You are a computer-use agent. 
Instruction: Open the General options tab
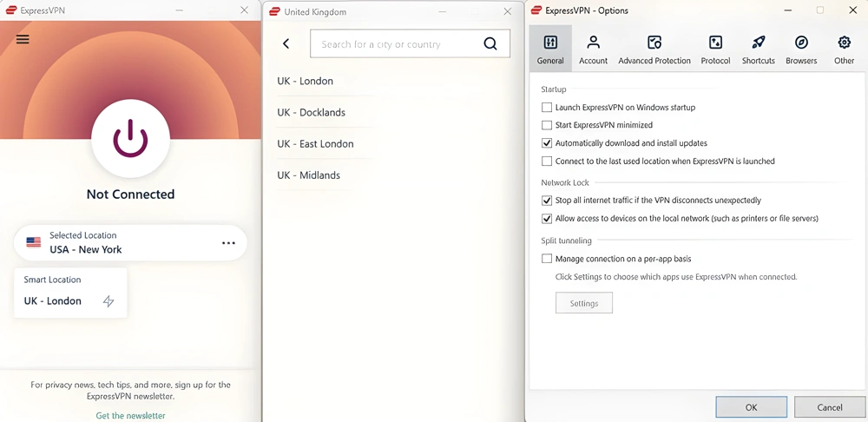[550, 49]
